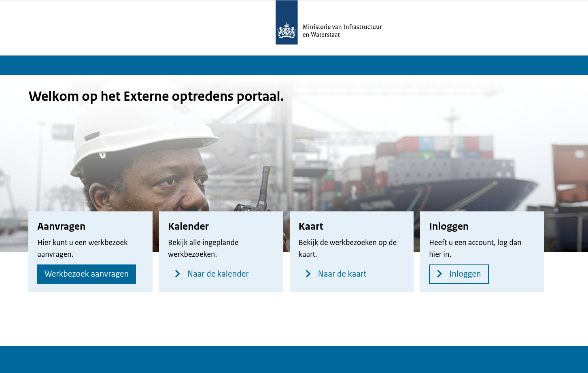Viewport: 588px width, 373px height.
Task: Click the 'Welkom op het Externe optredens portaal.' heading
Action: tap(156, 96)
